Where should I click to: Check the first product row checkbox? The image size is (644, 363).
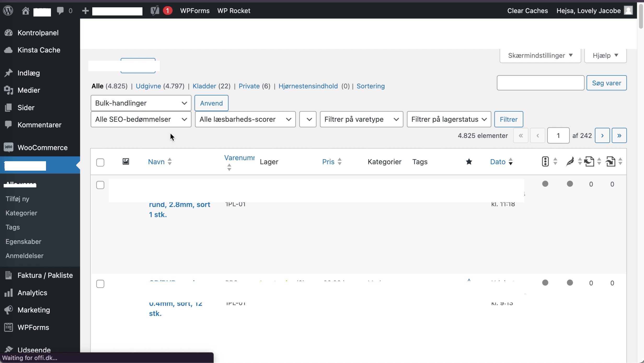(x=100, y=185)
